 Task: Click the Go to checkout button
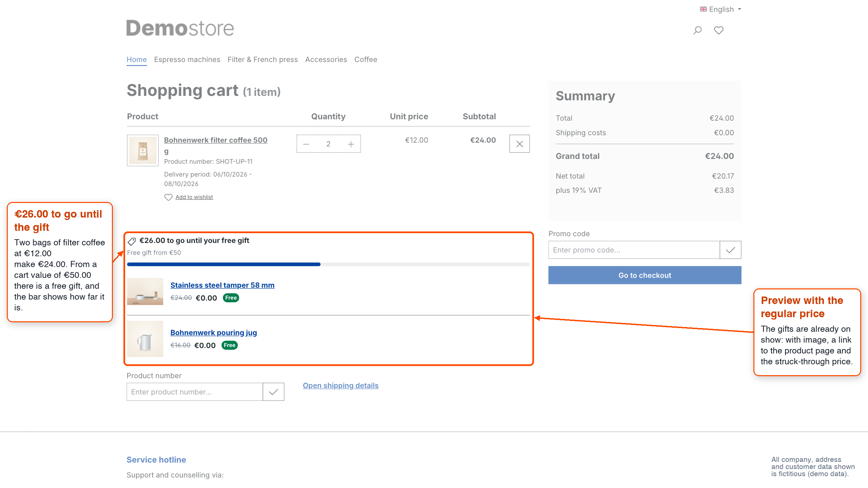(645, 275)
